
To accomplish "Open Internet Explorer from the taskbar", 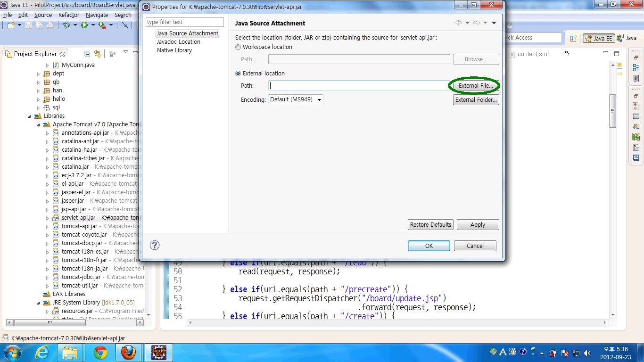I will [x=42, y=352].
